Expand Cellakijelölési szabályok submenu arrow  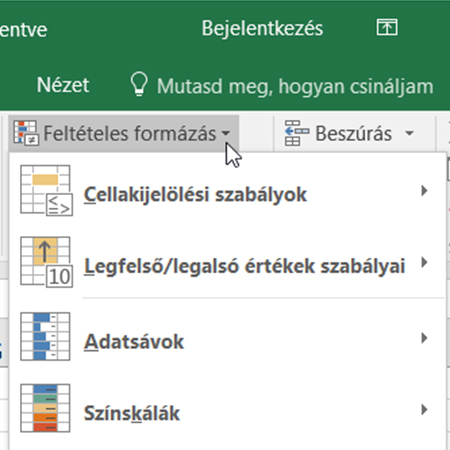(424, 191)
